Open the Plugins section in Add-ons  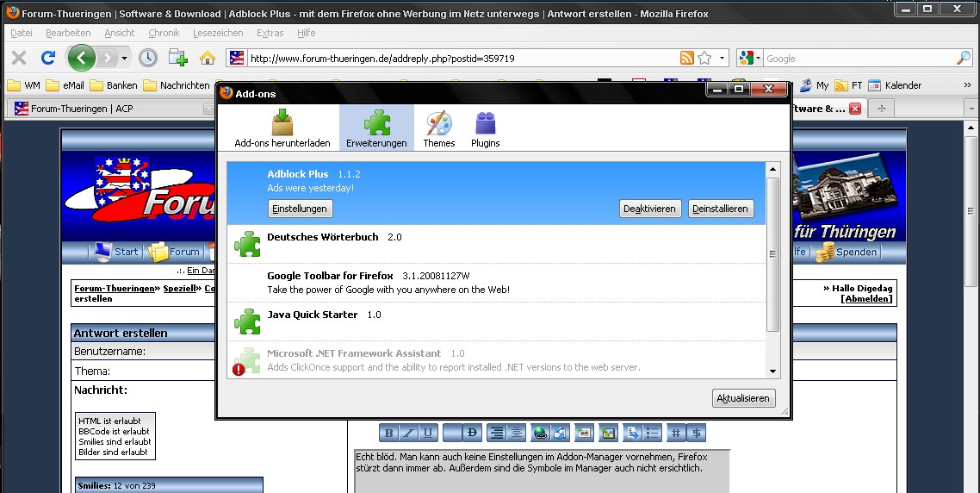(x=485, y=128)
